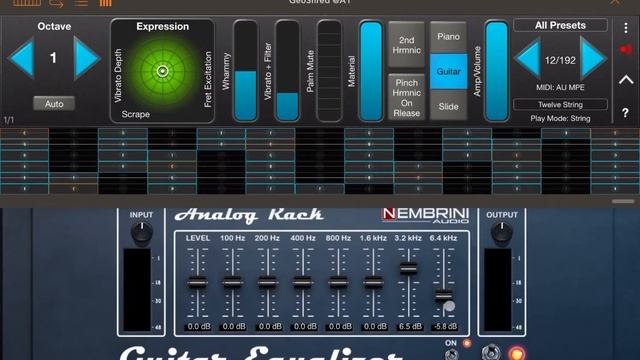Click the 6.5 dB value field

point(410,327)
